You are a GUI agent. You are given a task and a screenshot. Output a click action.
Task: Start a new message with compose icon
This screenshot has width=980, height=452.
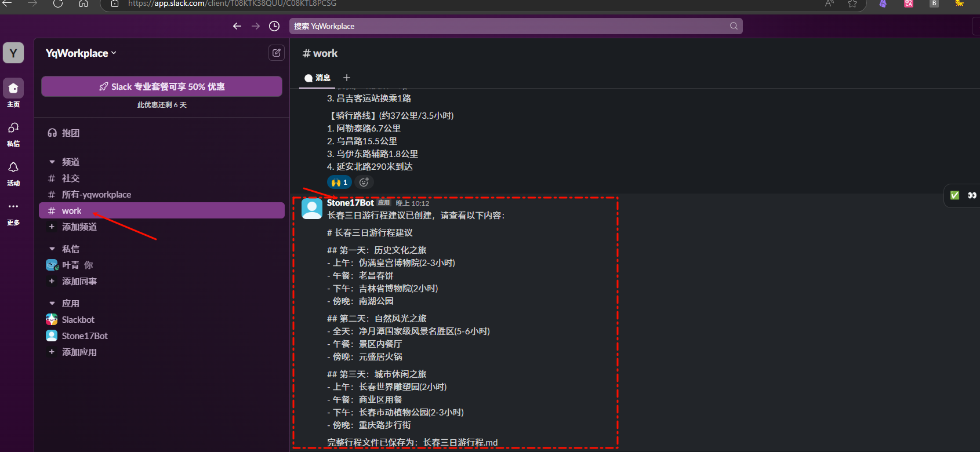pos(277,53)
